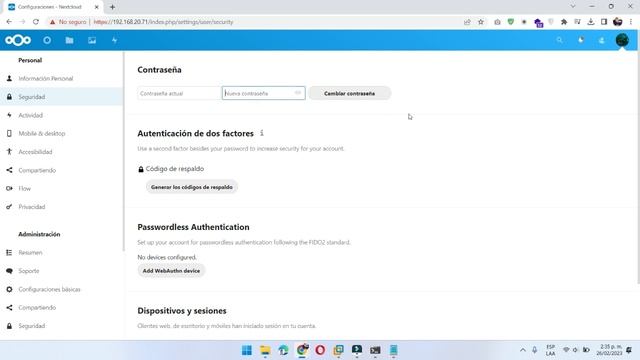The width and height of the screenshot is (640, 360).
Task: Open the Photos icon in the header
Action: (x=92, y=40)
